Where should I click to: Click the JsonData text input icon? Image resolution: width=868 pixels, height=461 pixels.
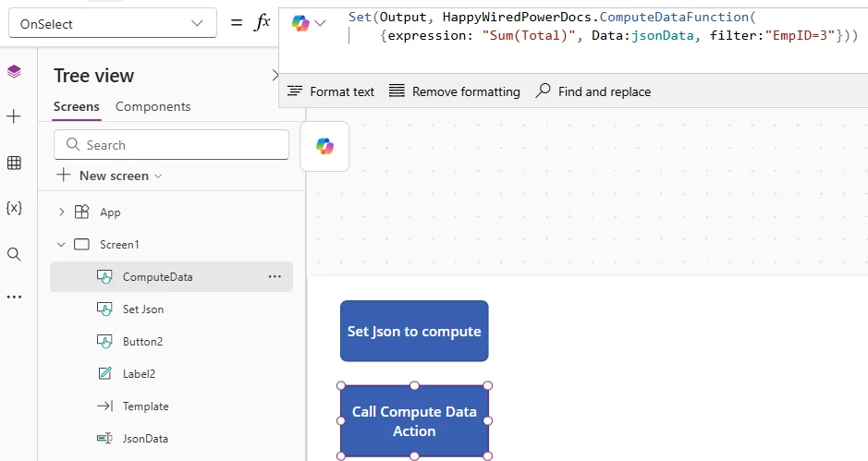click(x=104, y=438)
